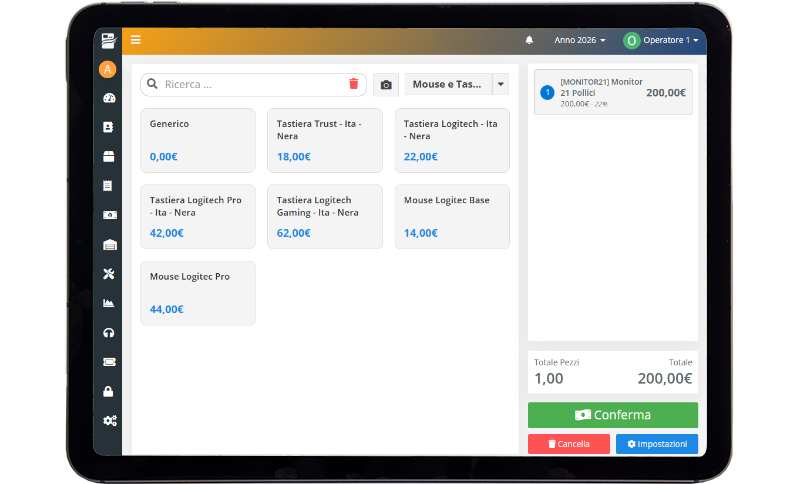Click the 200,00€ price in Monitor cart row

pyautogui.click(x=666, y=93)
